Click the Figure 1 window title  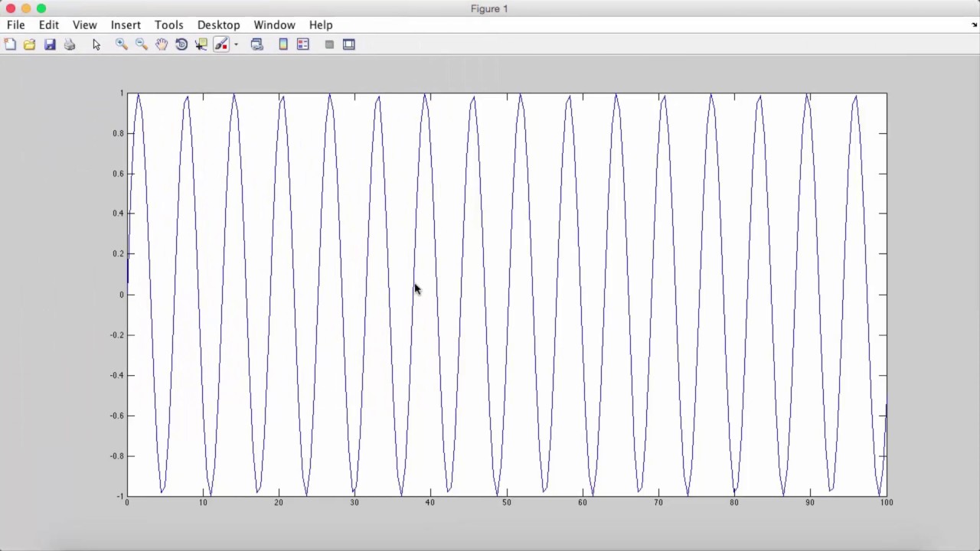pos(489,8)
